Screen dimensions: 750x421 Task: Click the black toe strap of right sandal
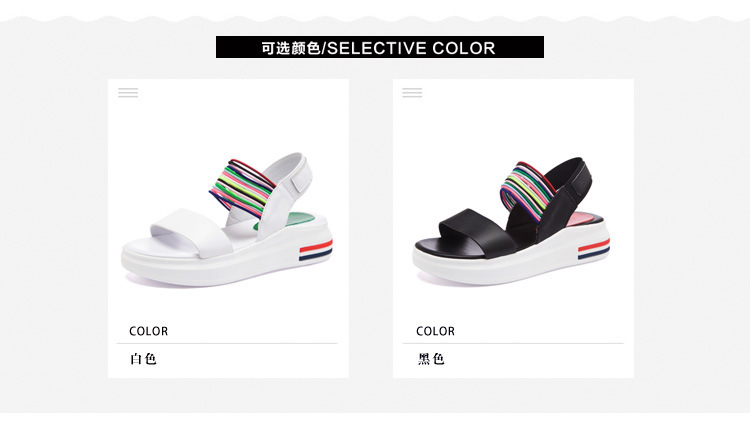tap(478, 232)
